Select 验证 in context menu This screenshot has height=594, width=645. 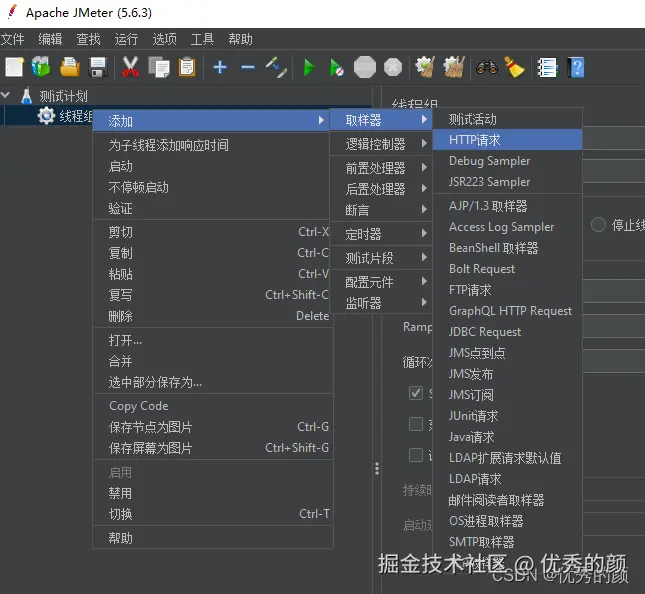(211, 209)
